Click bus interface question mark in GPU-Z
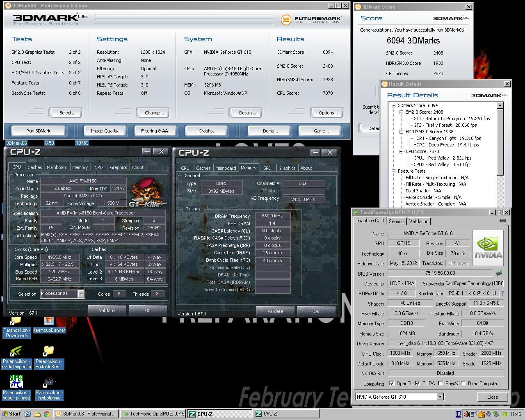Image resolution: width=525 pixels, height=420 pixels. pos(502,293)
